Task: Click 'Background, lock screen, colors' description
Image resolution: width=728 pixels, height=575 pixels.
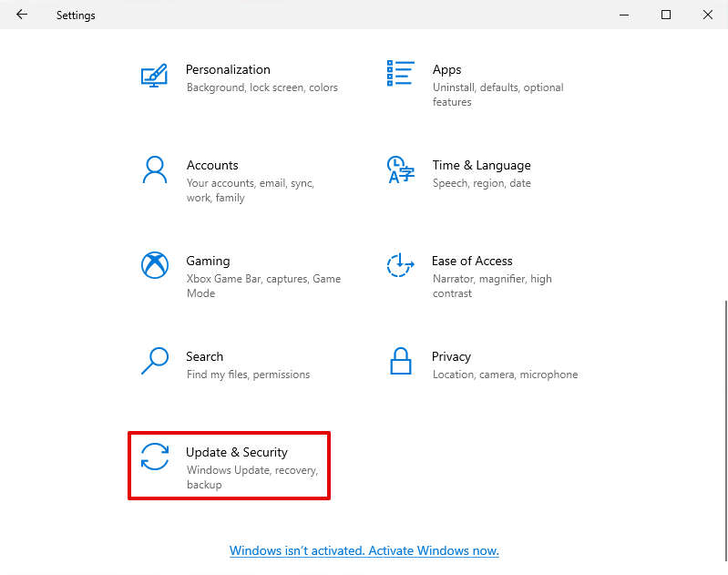Action: [x=261, y=87]
